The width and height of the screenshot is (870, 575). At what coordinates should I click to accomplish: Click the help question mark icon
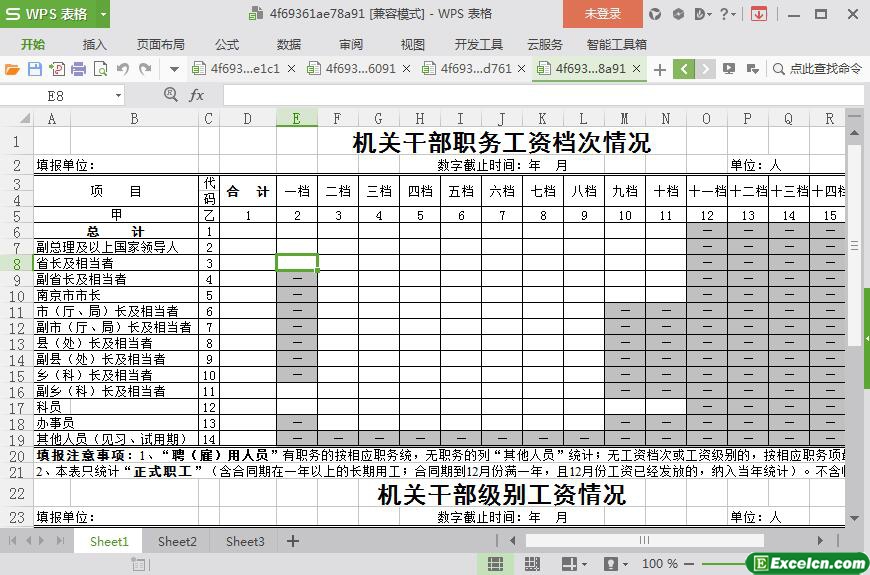(724, 14)
